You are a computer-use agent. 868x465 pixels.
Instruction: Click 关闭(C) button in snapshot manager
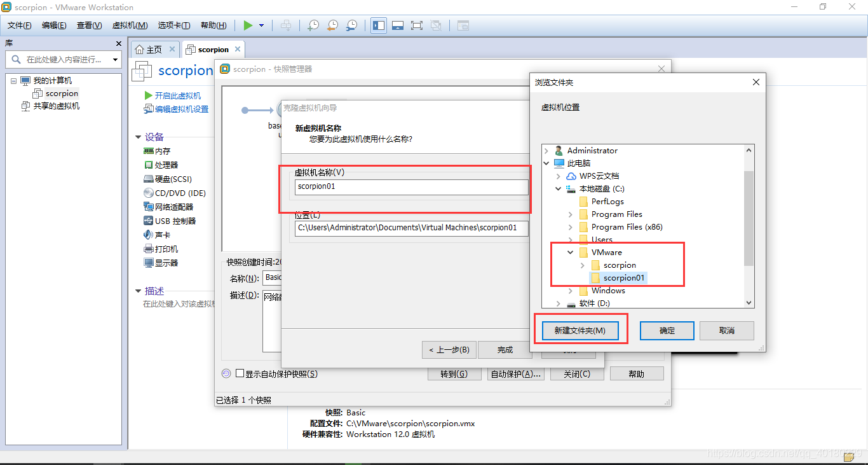[577, 374]
